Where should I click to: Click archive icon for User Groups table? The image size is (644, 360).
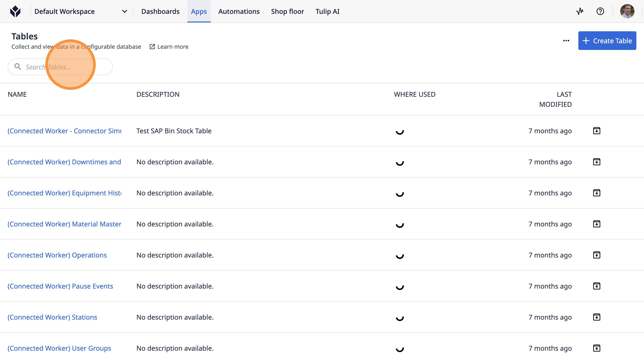point(596,348)
